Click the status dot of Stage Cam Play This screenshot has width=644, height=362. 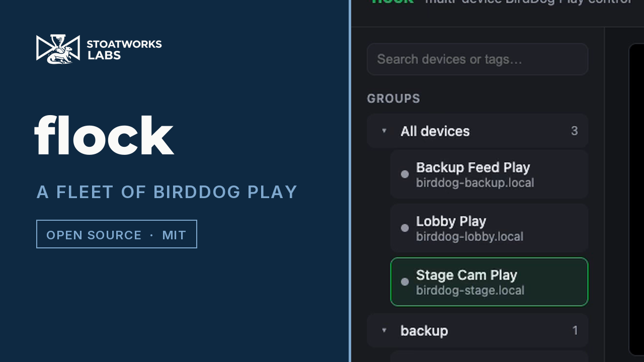405,282
